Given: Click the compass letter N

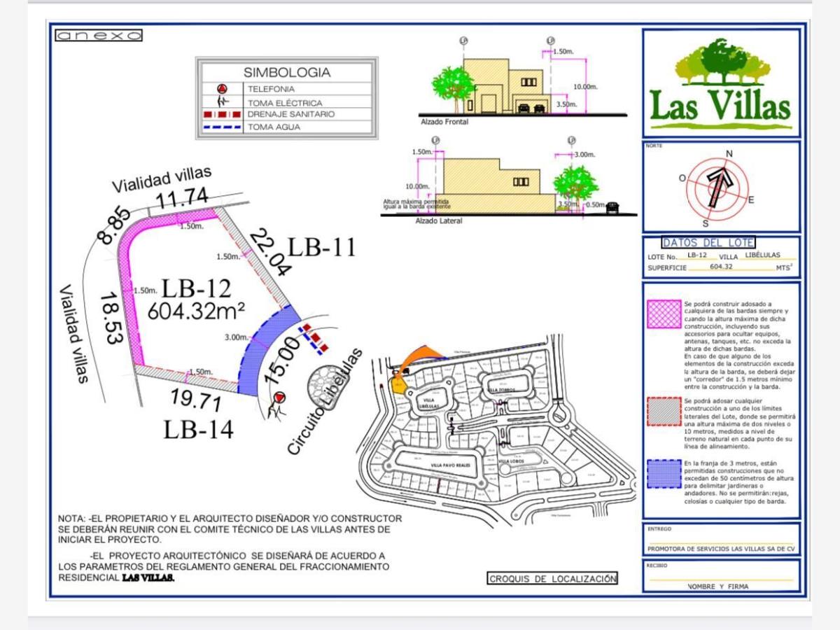Looking at the screenshot, I should click(729, 154).
